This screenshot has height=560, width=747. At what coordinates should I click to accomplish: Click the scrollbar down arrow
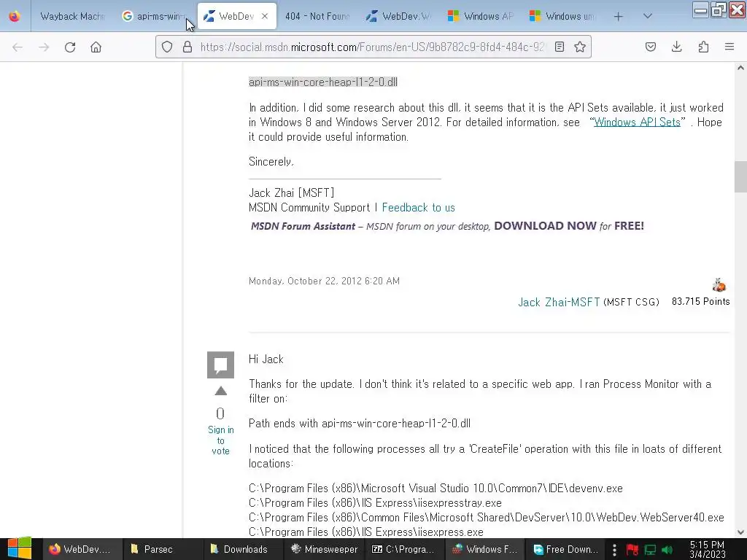click(x=740, y=532)
